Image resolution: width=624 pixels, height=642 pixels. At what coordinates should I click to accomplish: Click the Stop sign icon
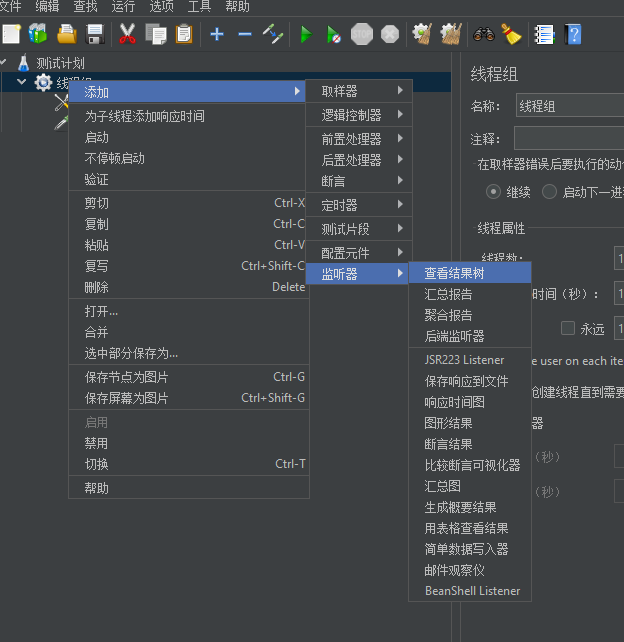[362, 34]
